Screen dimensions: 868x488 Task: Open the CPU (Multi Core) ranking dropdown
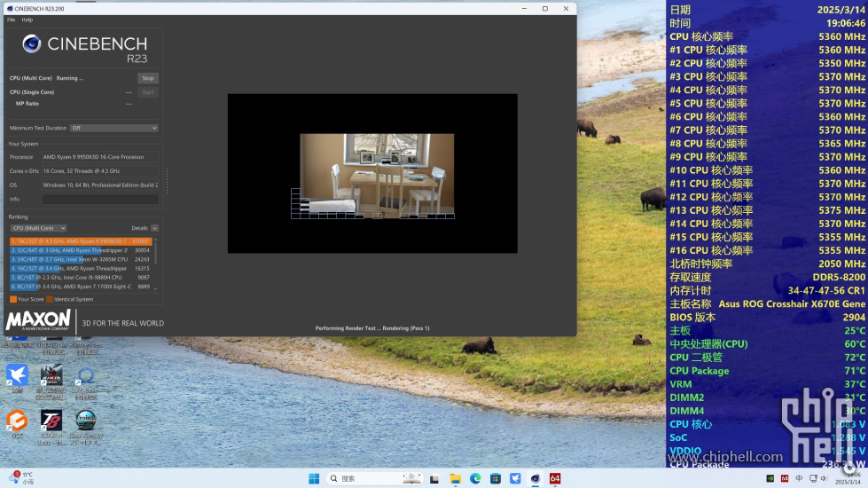[x=38, y=228]
